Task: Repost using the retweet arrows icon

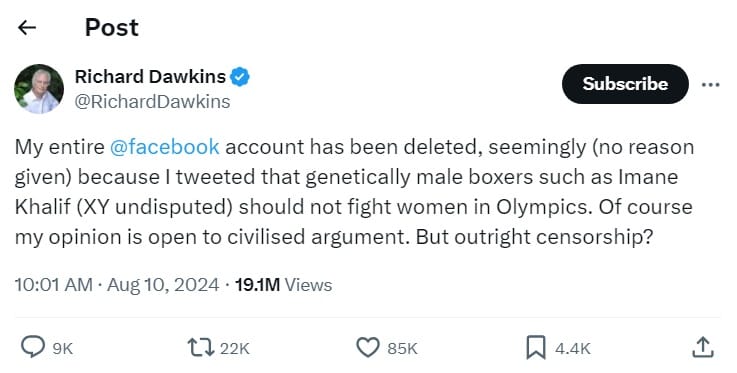Action: pyautogui.click(x=201, y=348)
